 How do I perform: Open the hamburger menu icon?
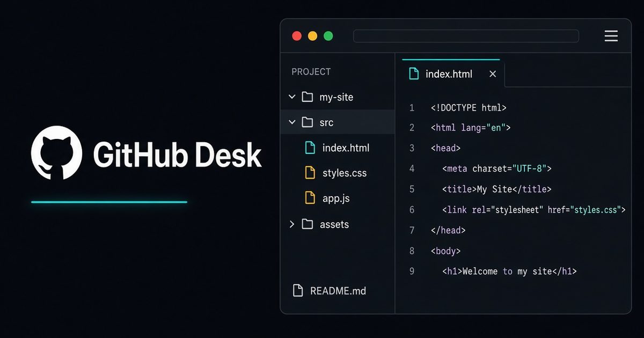611,36
